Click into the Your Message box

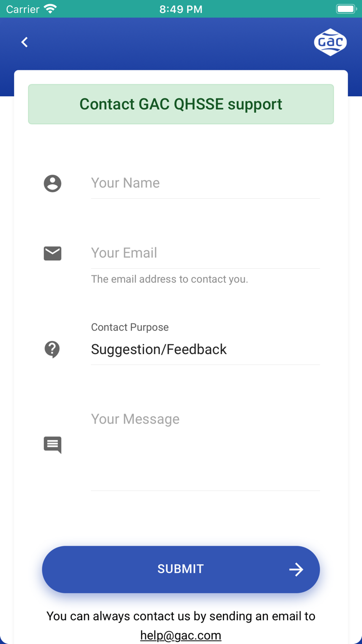[205, 445]
